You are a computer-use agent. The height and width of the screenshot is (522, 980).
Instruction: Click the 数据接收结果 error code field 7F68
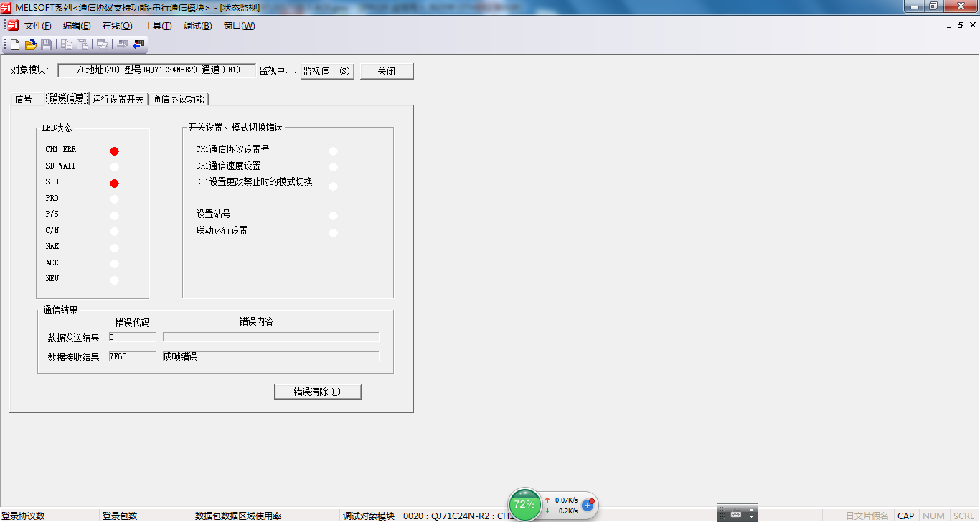(132, 356)
